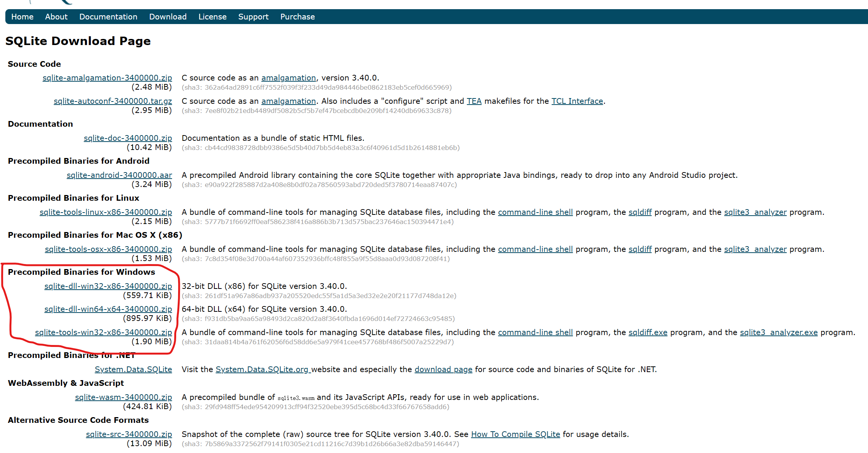Open the Documentation menu
Image resolution: width=868 pixels, height=453 pixels.
108,17
